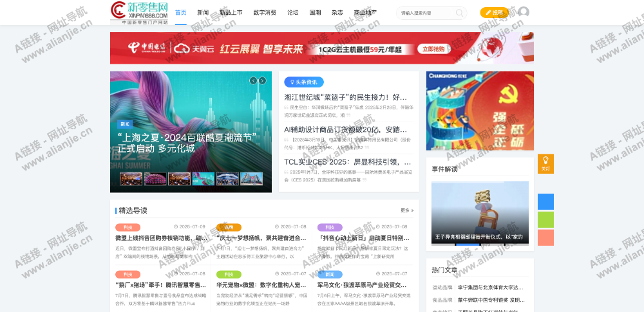The height and width of the screenshot is (312, 644).
Task: Open the 新品上市 nav item
Action: tap(231, 13)
